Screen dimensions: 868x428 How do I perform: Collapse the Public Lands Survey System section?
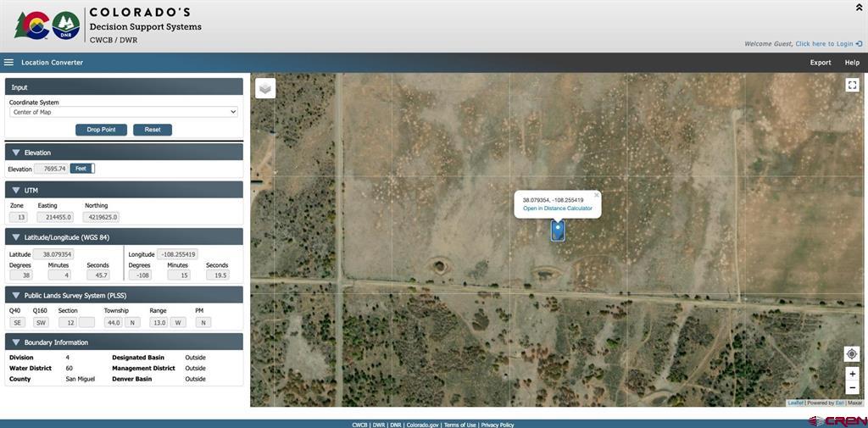click(16, 295)
